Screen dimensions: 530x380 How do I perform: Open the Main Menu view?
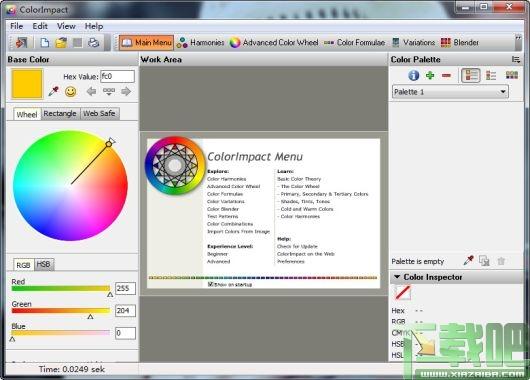click(146, 43)
